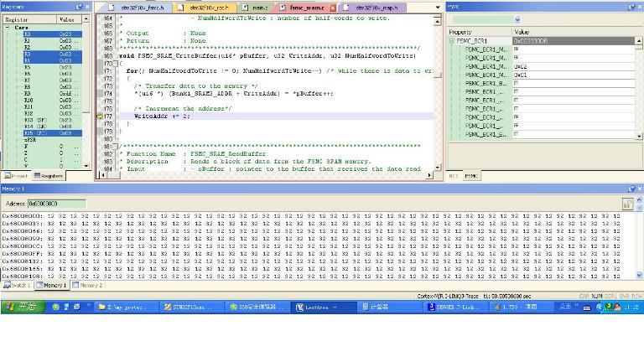Toggle the checkbox in the first FSMC_BCR1_M row
This screenshot has height=362, width=644.
(517, 49)
